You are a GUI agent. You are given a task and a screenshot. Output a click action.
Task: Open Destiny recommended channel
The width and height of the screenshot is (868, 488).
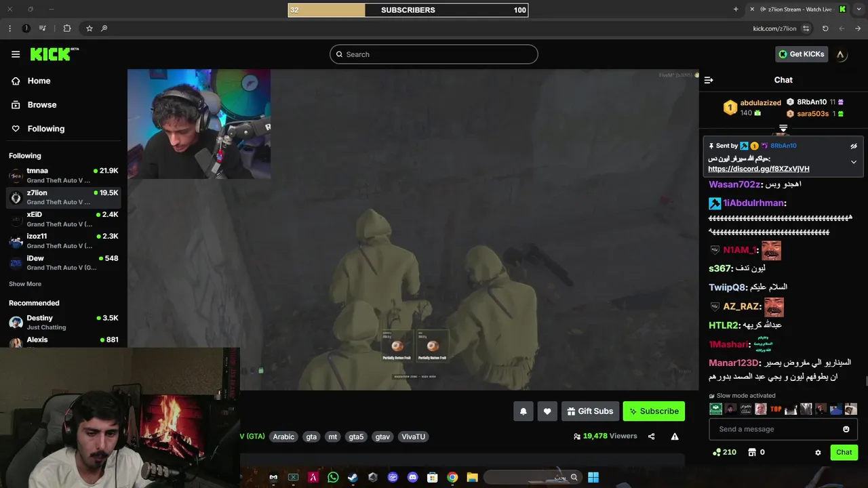(64, 323)
